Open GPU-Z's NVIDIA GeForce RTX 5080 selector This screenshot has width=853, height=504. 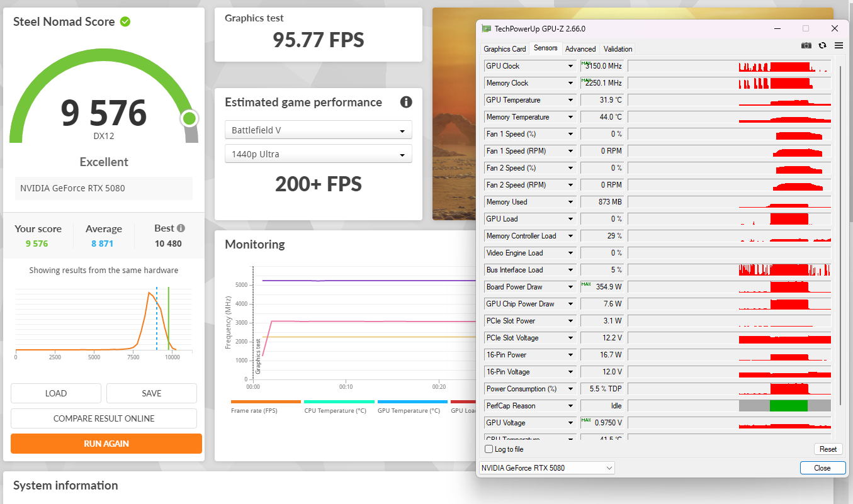pyautogui.click(x=546, y=468)
